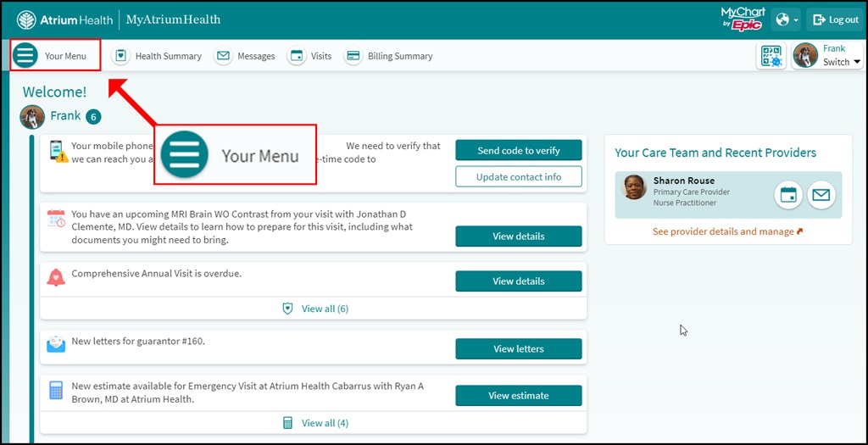The height and width of the screenshot is (445, 868).
Task: Click the shield icon beside View all (6)
Action: click(x=287, y=309)
